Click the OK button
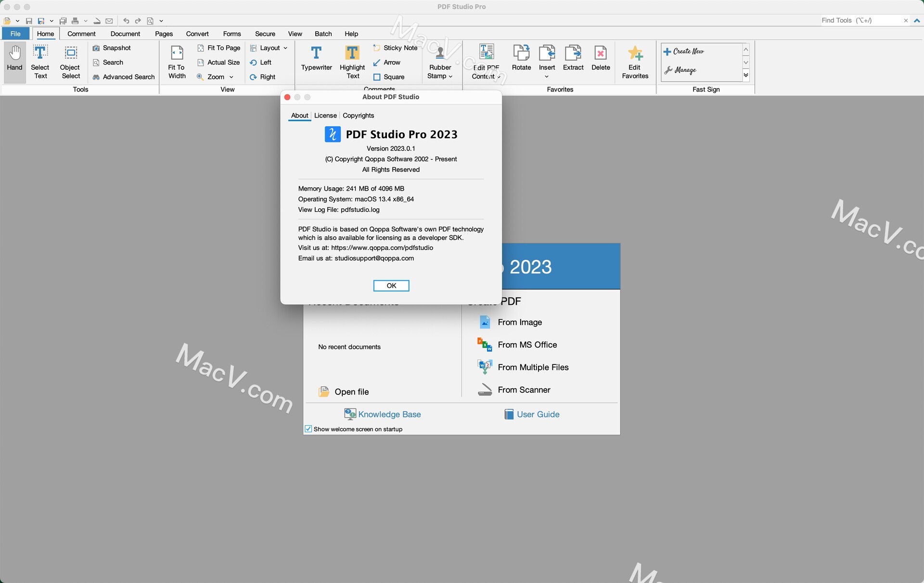The height and width of the screenshot is (583, 924). [x=391, y=285]
